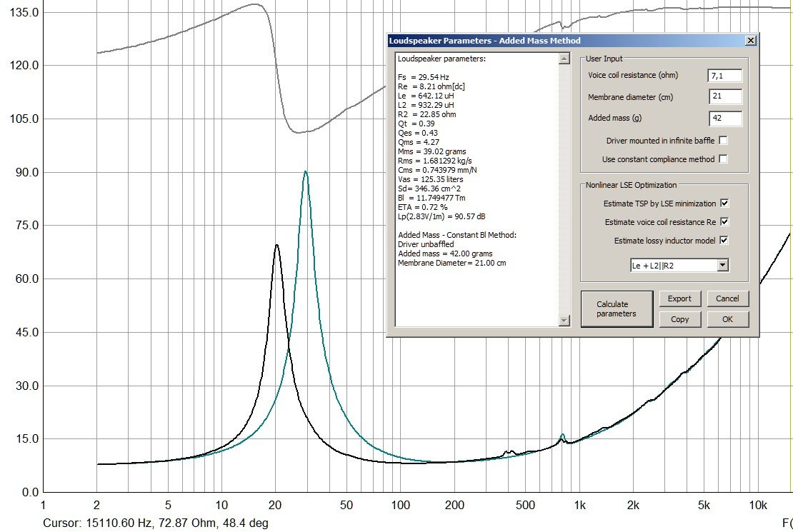Enable Driver mounted in infinite baffle
This screenshot has height=532, width=793.
coord(723,141)
